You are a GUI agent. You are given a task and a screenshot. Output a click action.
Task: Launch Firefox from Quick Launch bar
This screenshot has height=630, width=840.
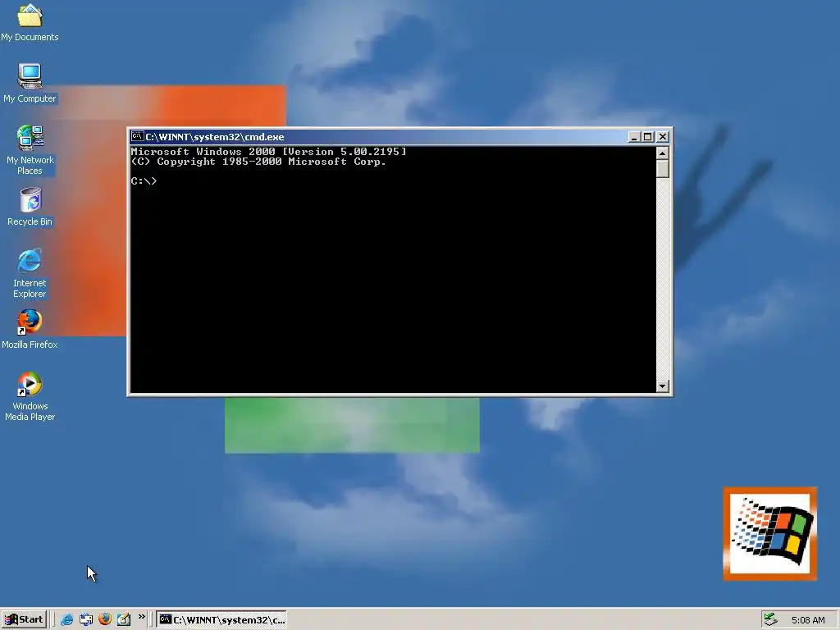pyautogui.click(x=105, y=619)
